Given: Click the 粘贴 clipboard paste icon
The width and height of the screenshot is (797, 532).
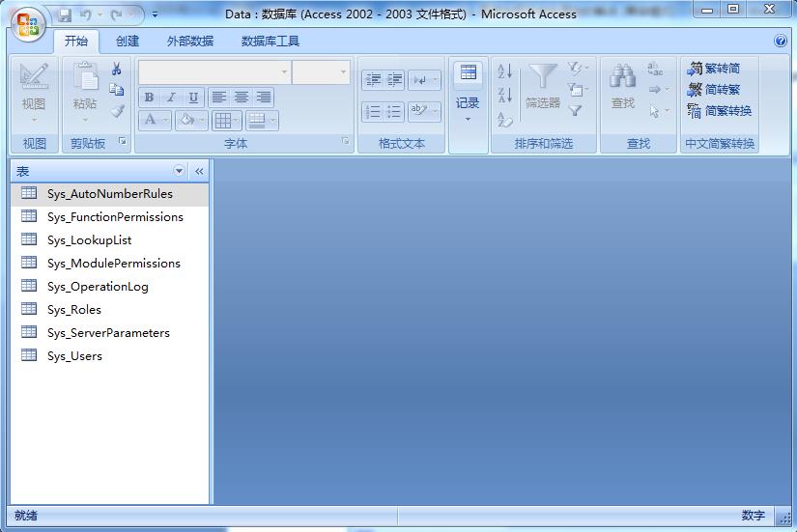Looking at the screenshot, I should (85, 76).
